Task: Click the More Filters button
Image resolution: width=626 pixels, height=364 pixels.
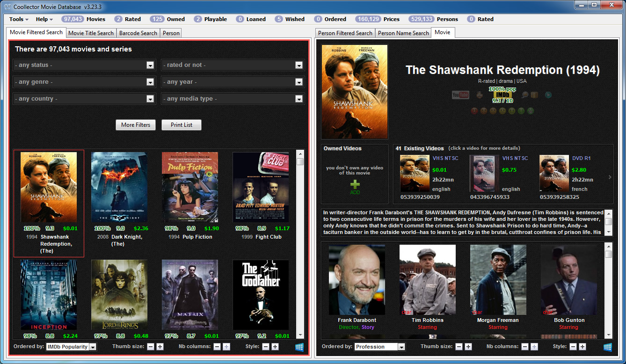Action: point(136,125)
